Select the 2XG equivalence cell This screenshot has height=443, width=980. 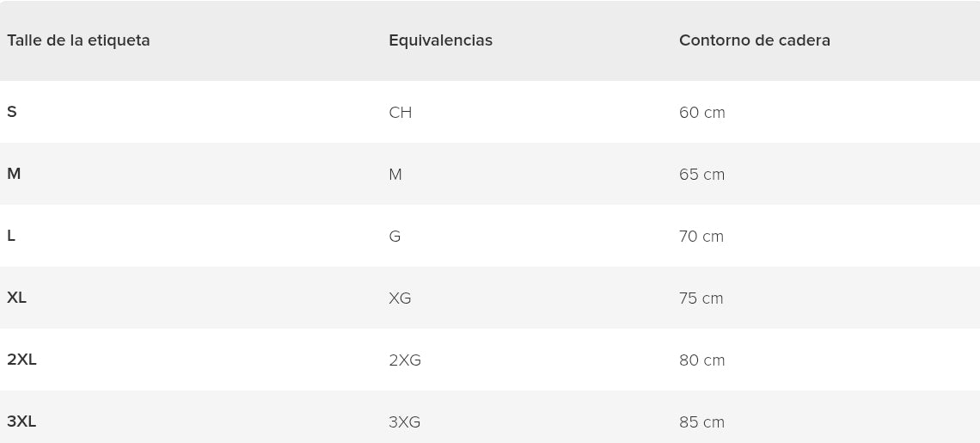coord(404,360)
